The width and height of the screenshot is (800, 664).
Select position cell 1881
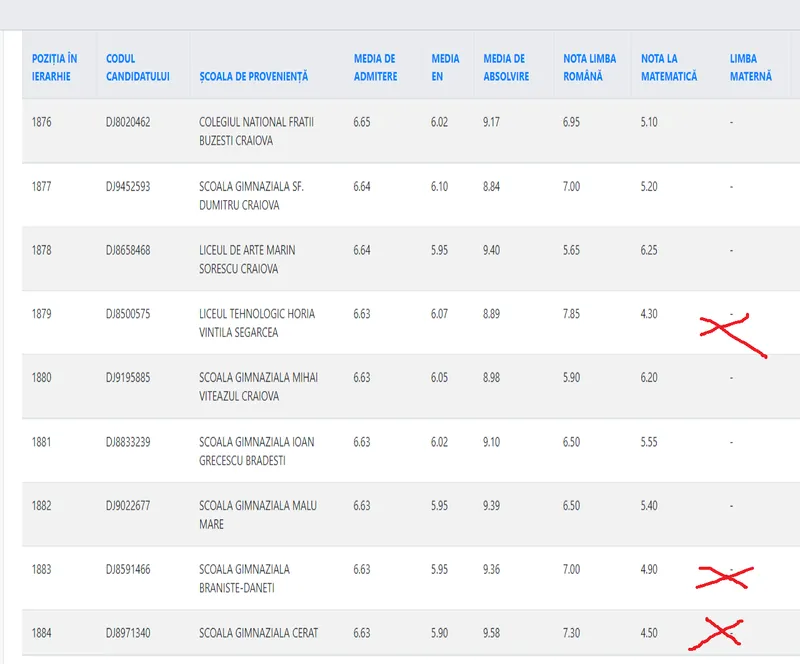tap(42, 442)
